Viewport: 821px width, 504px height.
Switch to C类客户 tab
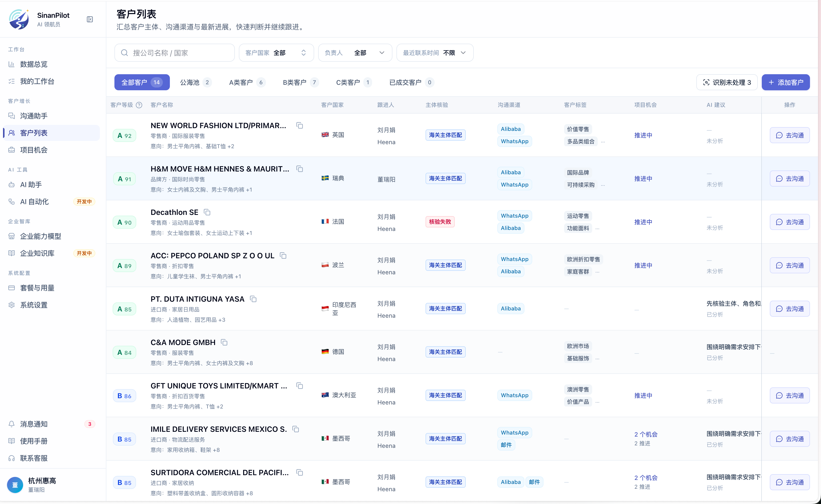[x=354, y=82]
